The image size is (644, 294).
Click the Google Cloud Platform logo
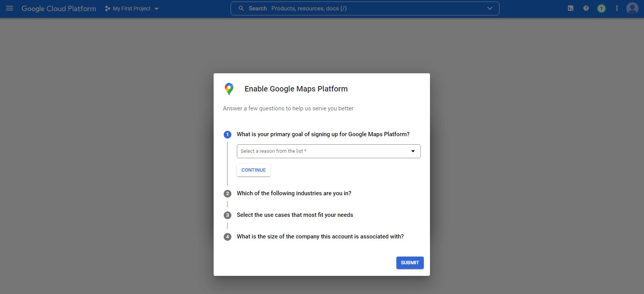(59, 8)
